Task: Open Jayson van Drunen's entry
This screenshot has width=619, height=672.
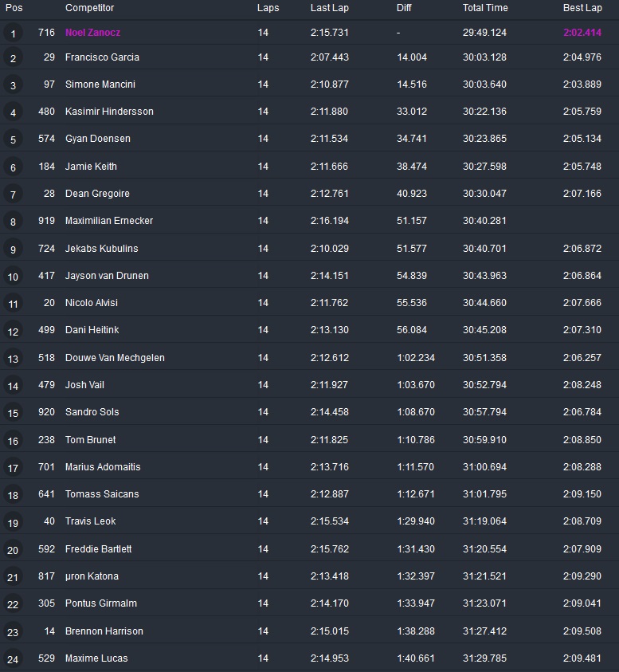Action: tap(107, 276)
